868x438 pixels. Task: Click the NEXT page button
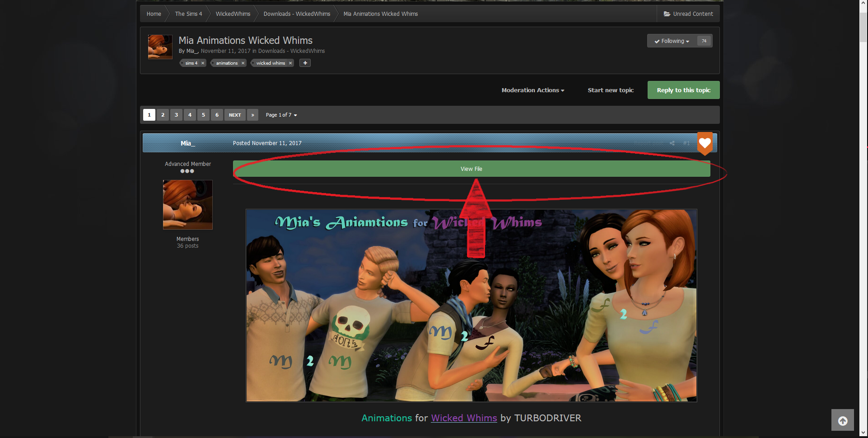pyautogui.click(x=235, y=115)
